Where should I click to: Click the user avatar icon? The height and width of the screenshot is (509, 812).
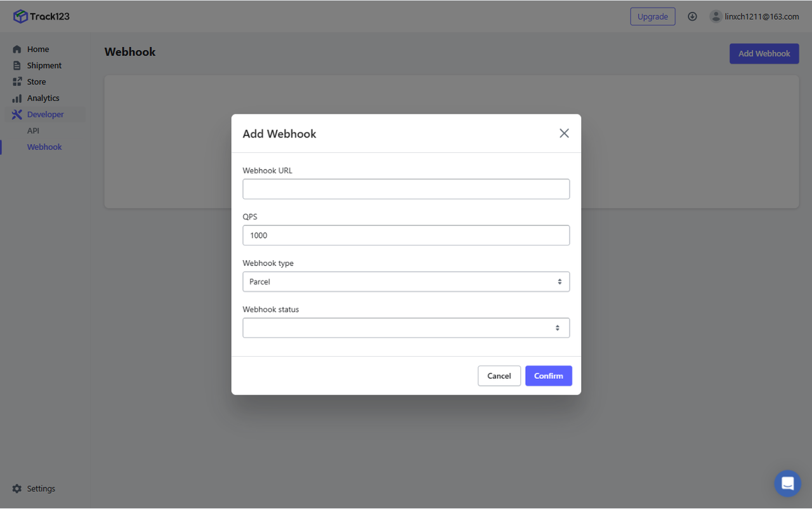[x=716, y=17]
